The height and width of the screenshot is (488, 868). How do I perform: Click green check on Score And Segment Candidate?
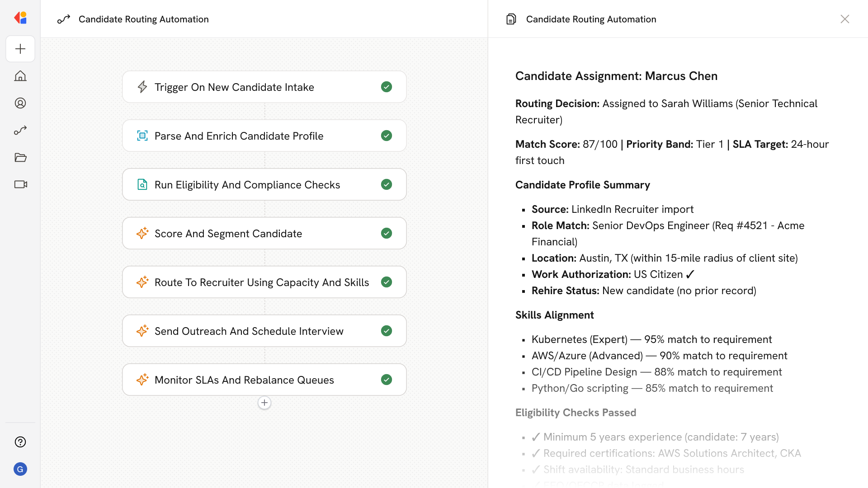pyautogui.click(x=387, y=233)
